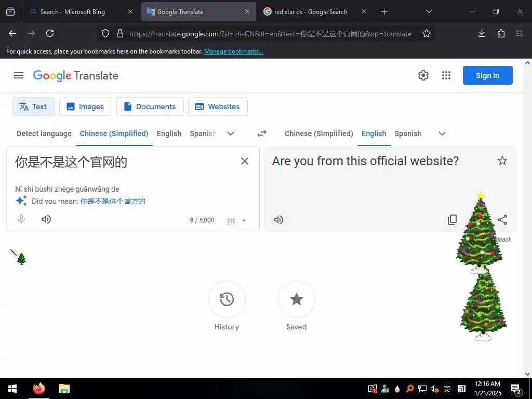Open Firefox View recent browsing
Viewport: 532px width, 399px height.
click(x=10, y=12)
